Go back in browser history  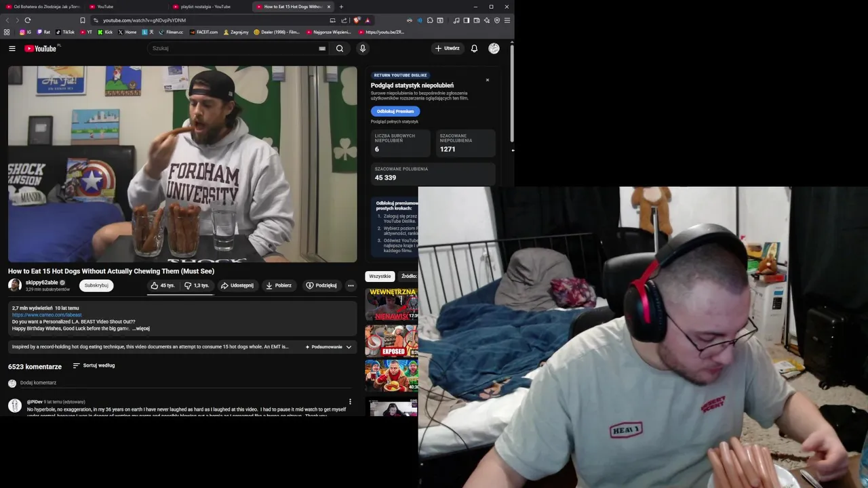pyautogui.click(x=7, y=20)
